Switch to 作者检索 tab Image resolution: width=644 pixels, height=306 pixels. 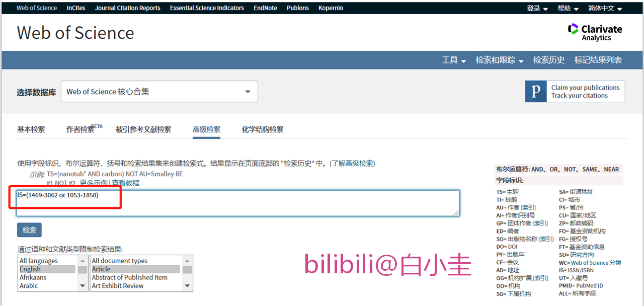click(84, 129)
